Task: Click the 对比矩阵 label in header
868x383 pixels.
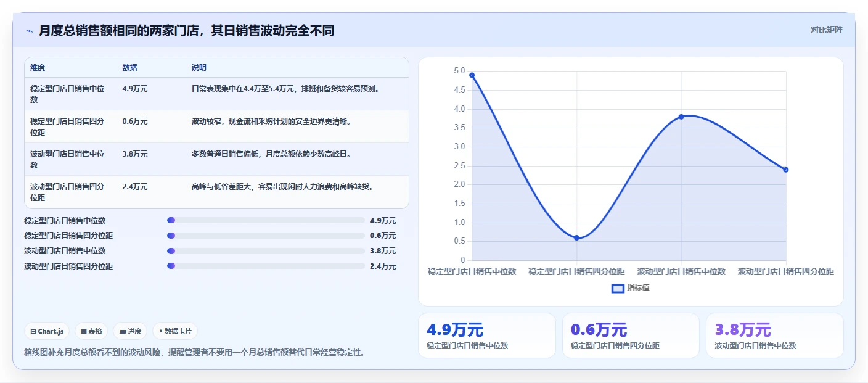Action: 826,30
